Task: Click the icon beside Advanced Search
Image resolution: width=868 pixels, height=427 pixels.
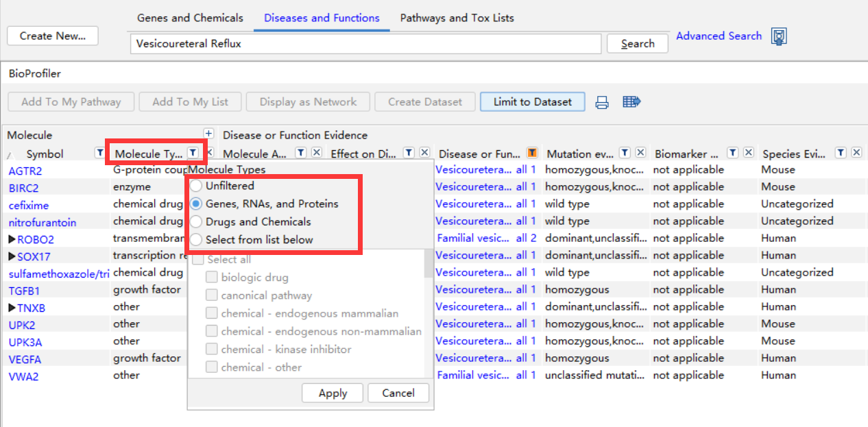Action: [779, 36]
